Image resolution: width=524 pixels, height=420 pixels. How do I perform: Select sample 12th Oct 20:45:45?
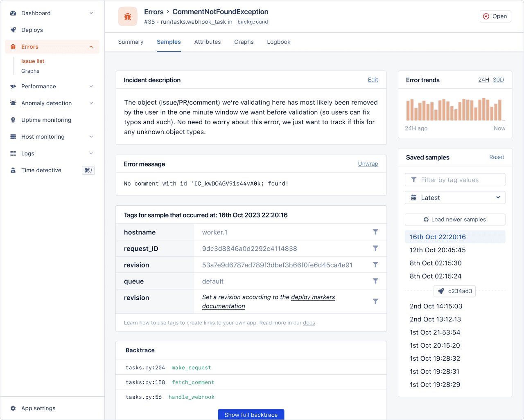(x=438, y=250)
